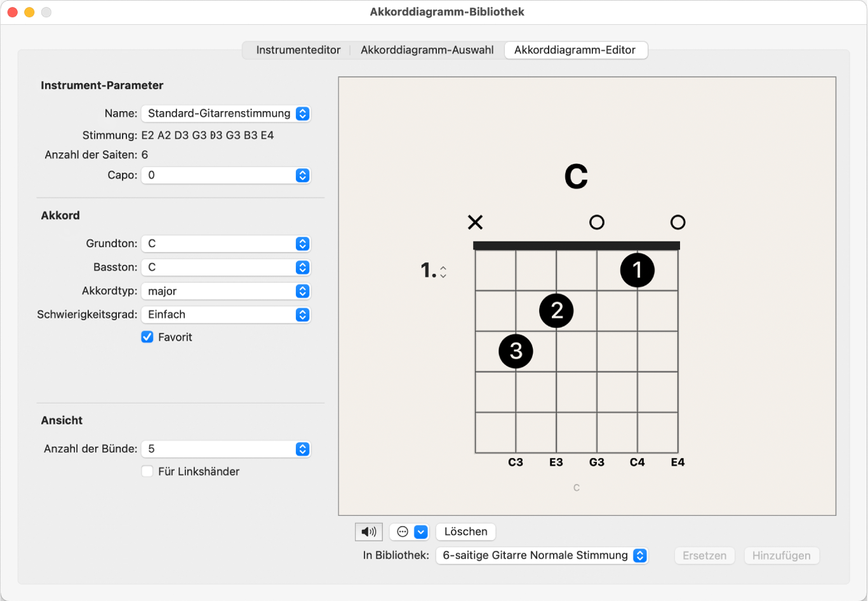Click the open-string circle above the high E string
The height and width of the screenshot is (601, 868).
[x=678, y=223]
